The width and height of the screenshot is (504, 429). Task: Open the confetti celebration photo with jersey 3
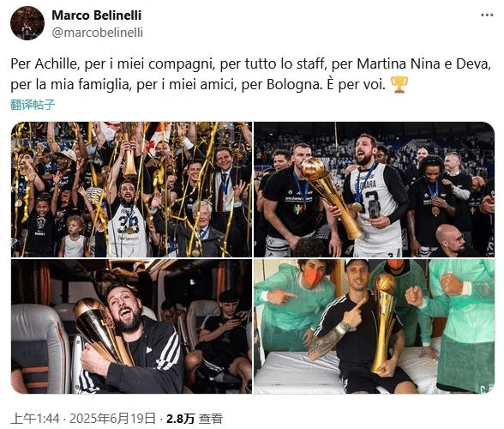131,190
